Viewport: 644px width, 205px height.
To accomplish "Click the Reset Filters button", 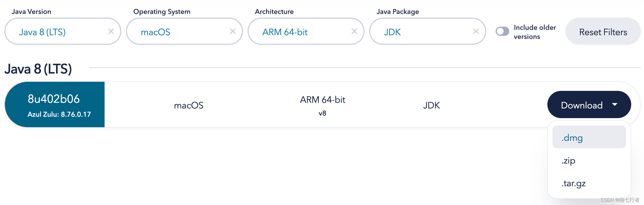I will click(x=603, y=31).
